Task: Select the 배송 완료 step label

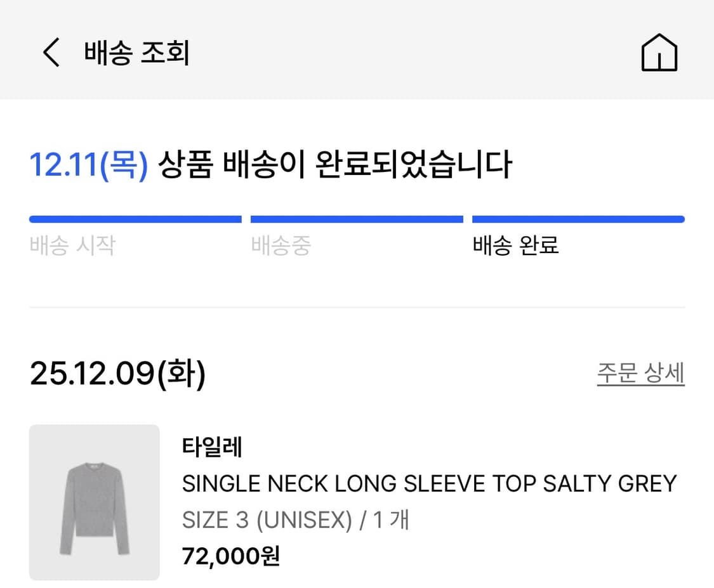Action: tap(515, 245)
